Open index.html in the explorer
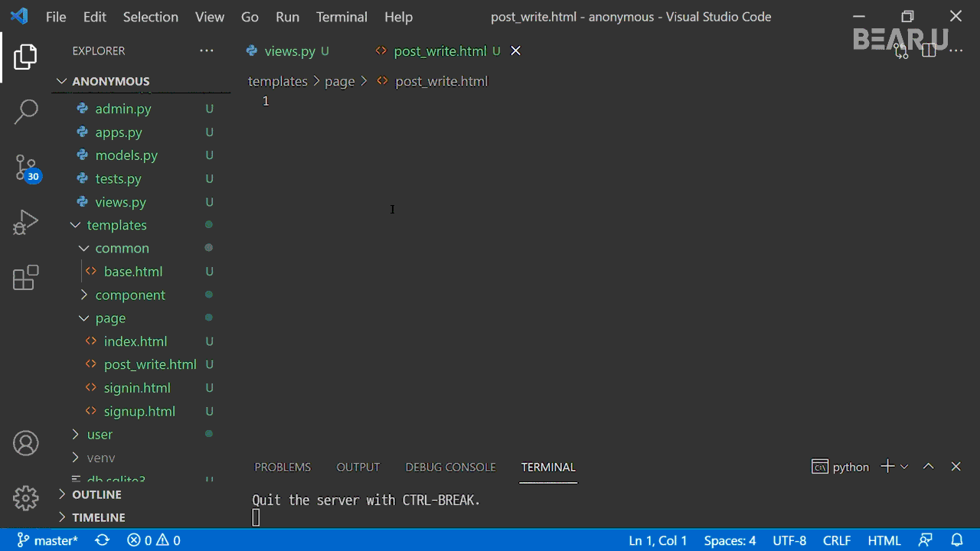Image resolution: width=980 pixels, height=551 pixels. pos(135,341)
